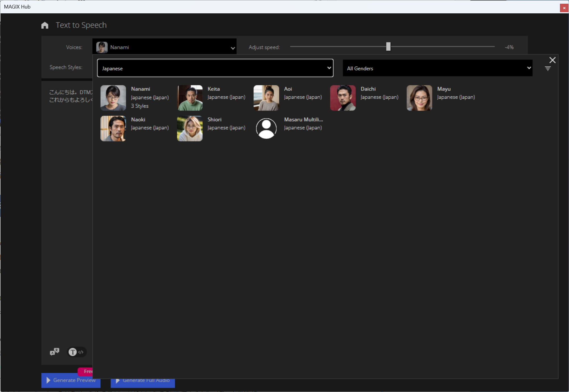Expand the Nanami Voices dropdown

[x=164, y=47]
